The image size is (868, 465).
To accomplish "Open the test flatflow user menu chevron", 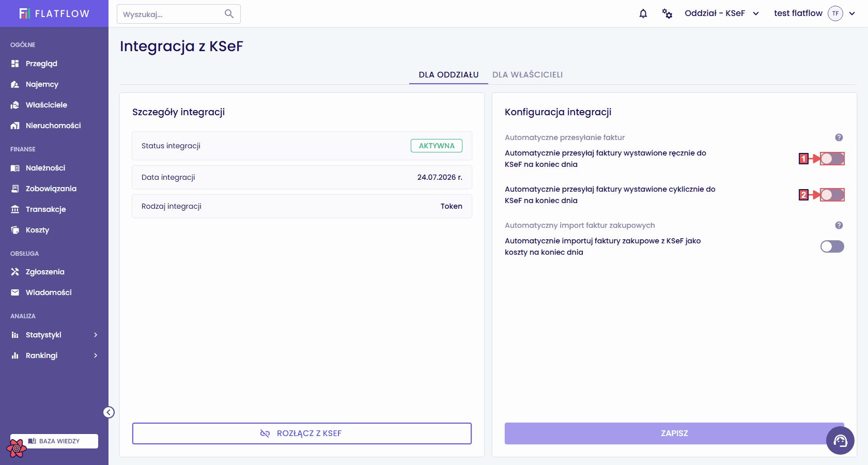I will tap(852, 13).
